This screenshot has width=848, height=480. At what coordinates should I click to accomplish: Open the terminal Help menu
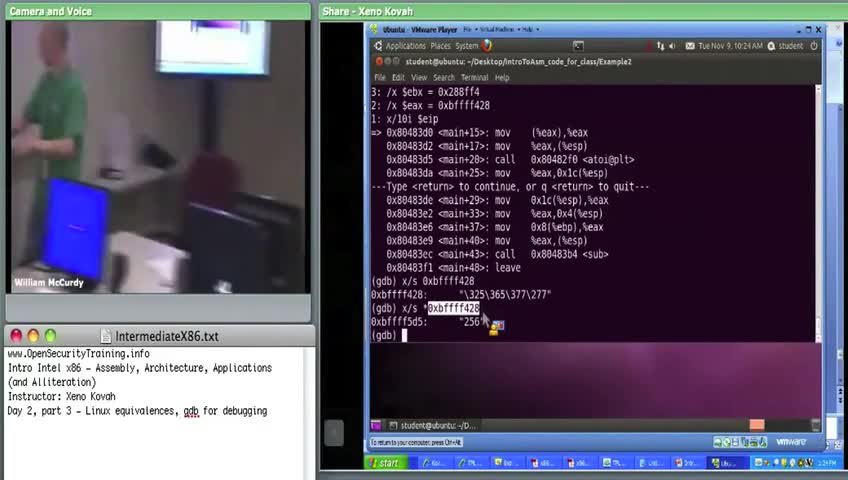point(502,78)
